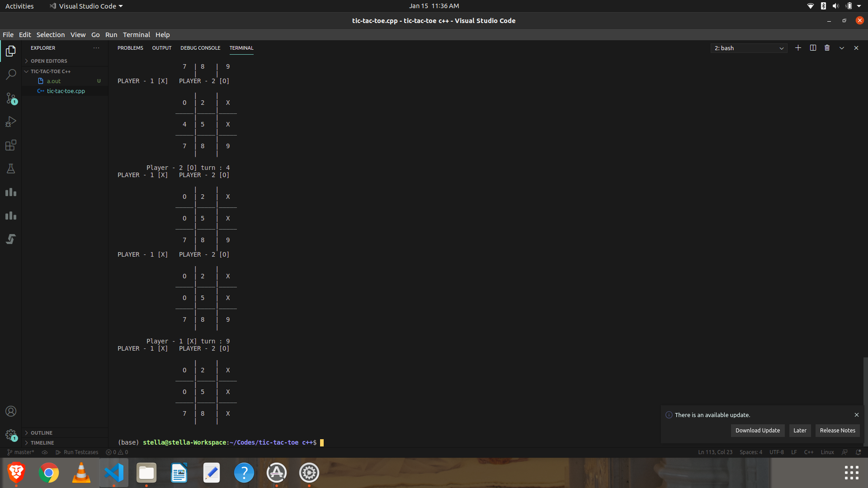Open the Extensions view
The height and width of the screenshot is (488, 868).
(11, 145)
